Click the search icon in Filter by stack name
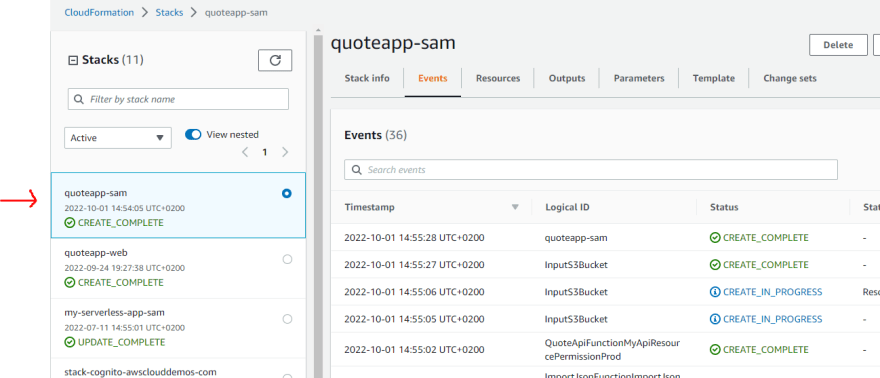The height and width of the screenshot is (378, 880). (x=79, y=99)
